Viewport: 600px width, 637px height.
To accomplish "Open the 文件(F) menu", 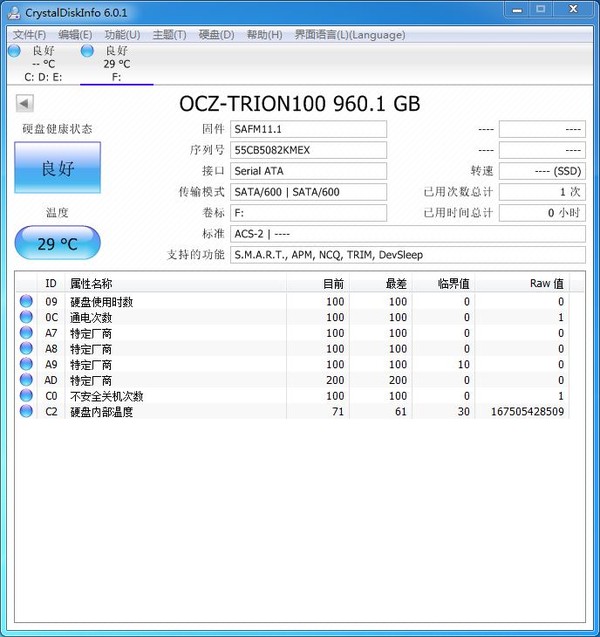I will click(x=29, y=35).
